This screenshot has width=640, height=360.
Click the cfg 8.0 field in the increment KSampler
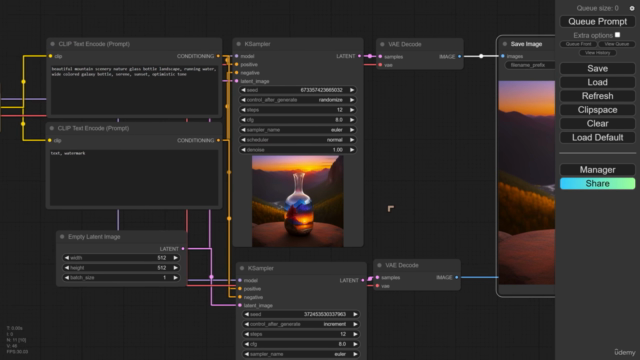click(x=301, y=344)
